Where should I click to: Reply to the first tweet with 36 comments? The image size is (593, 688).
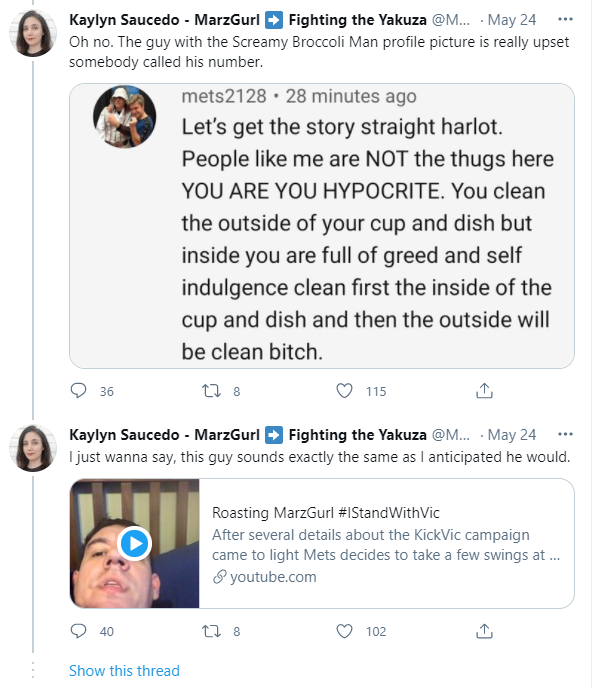coord(79,391)
